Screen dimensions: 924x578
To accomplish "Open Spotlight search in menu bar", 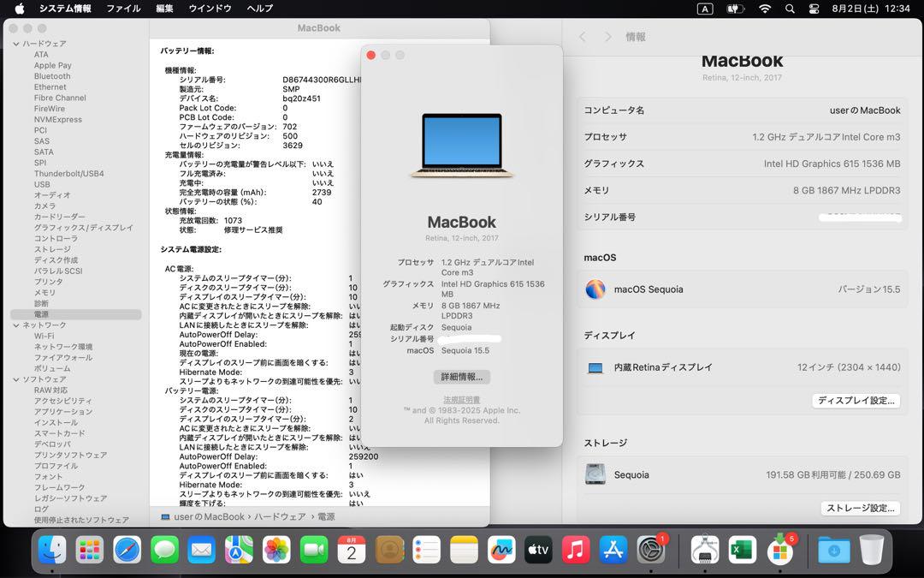I will (x=791, y=9).
